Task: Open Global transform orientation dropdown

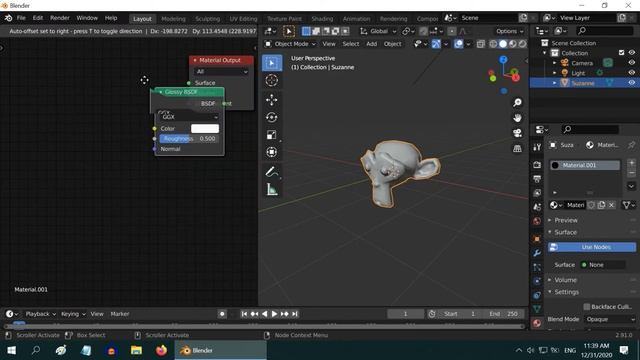Action: coord(378,31)
